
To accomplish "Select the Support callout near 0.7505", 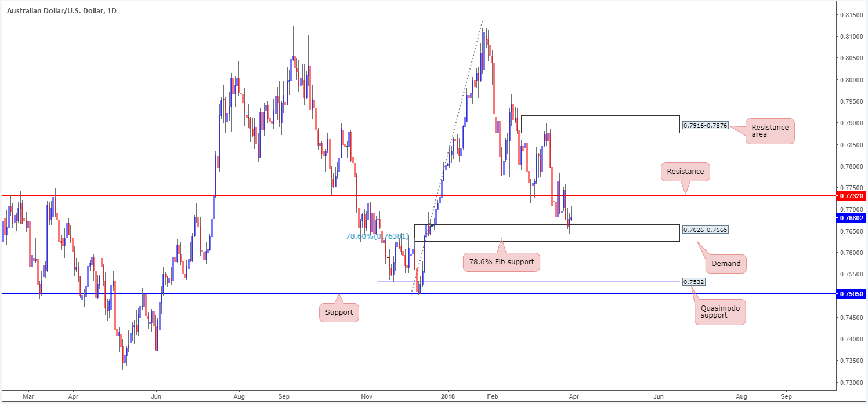I will click(339, 312).
